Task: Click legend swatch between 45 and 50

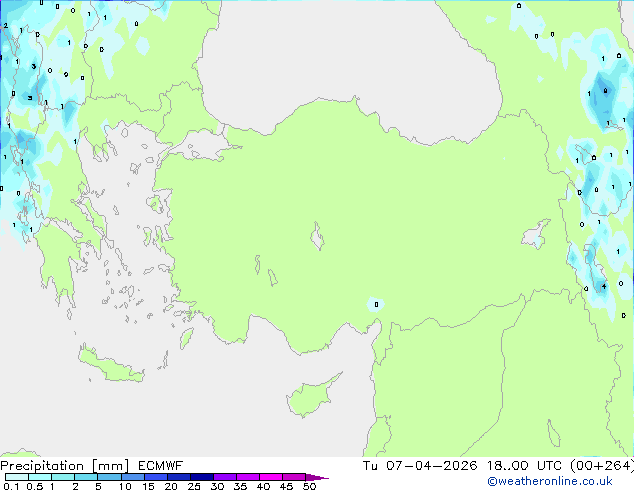Action: [294, 477]
